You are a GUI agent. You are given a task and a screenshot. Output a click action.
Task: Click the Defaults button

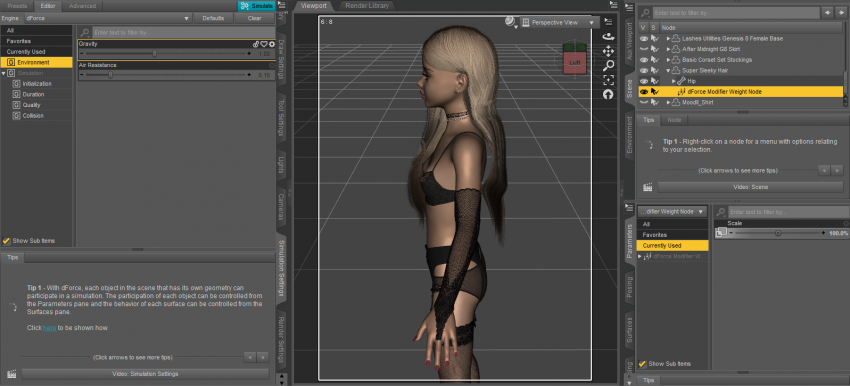[213, 18]
